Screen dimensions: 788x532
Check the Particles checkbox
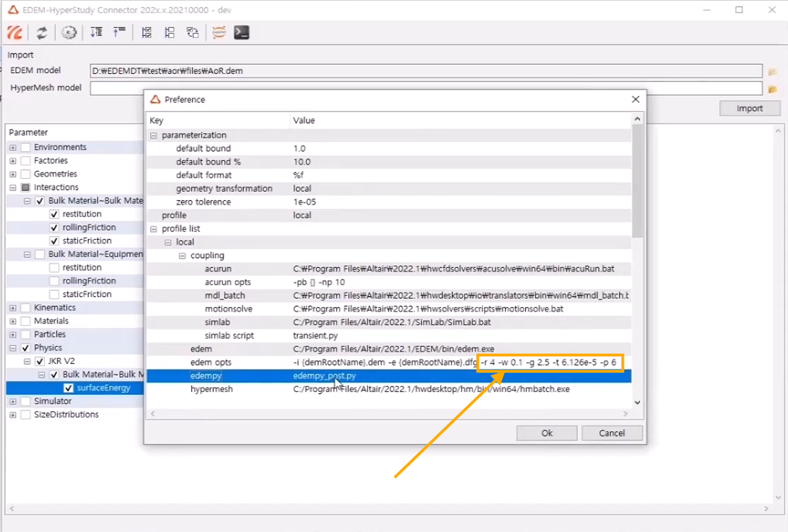tap(25, 334)
